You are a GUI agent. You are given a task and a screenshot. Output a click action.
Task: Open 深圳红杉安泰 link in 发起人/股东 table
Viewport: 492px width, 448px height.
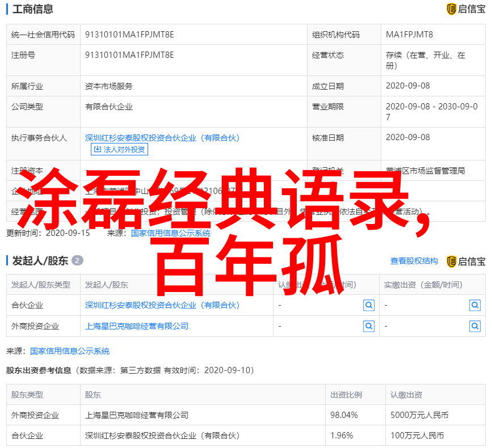(x=162, y=305)
